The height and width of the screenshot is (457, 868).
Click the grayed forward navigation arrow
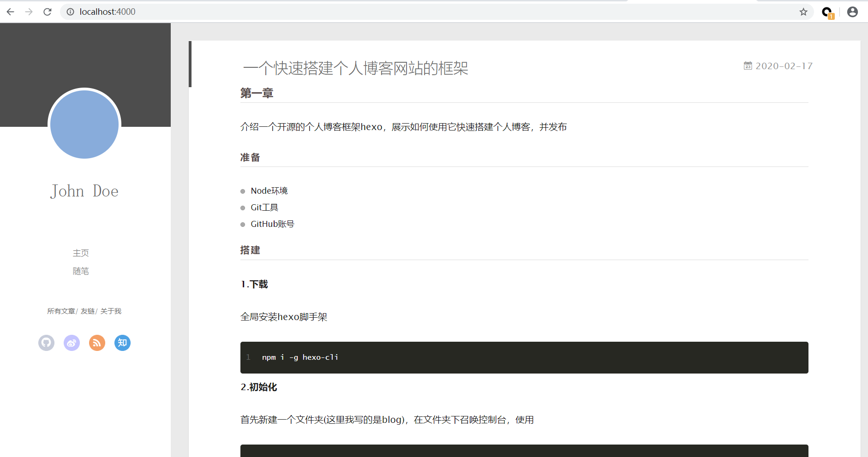point(29,12)
